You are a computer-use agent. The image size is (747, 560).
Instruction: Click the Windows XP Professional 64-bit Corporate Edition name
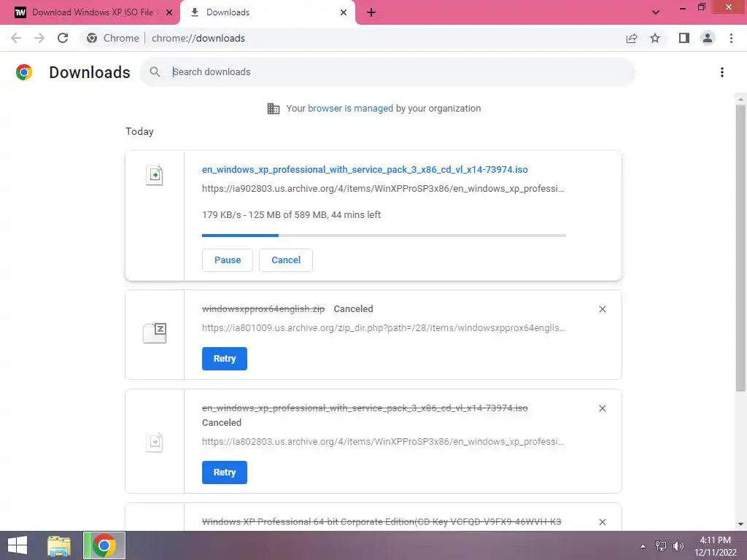(x=382, y=522)
